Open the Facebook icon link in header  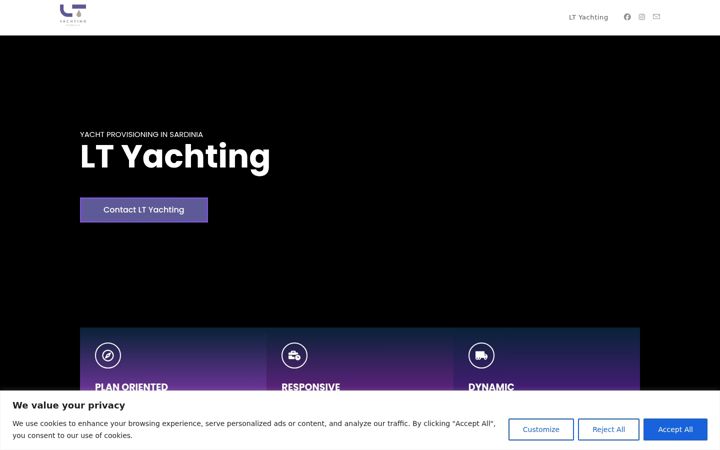pos(627,17)
